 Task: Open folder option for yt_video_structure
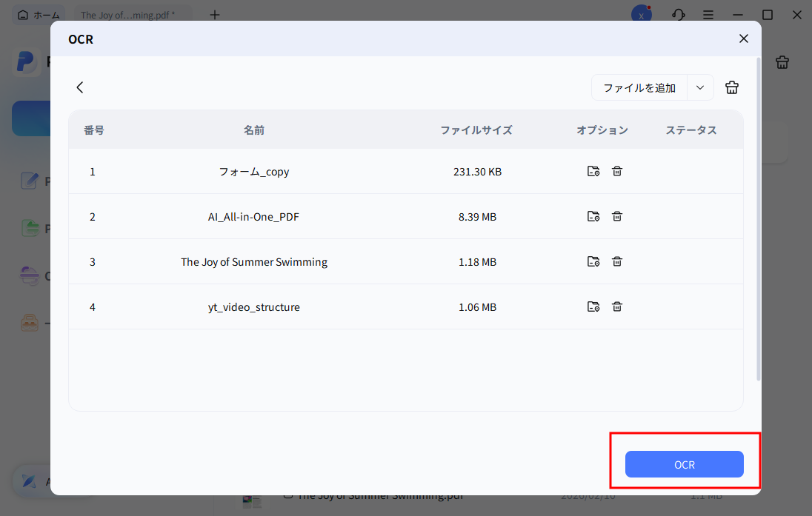coord(593,307)
